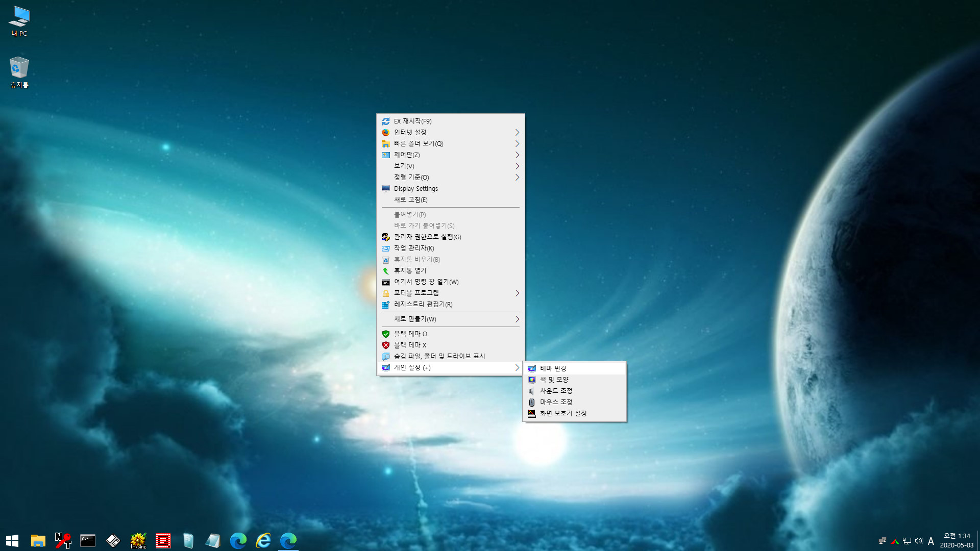Click the mouse icon beside 마우스 조정
Image resolution: width=980 pixels, height=551 pixels.
[x=532, y=403]
